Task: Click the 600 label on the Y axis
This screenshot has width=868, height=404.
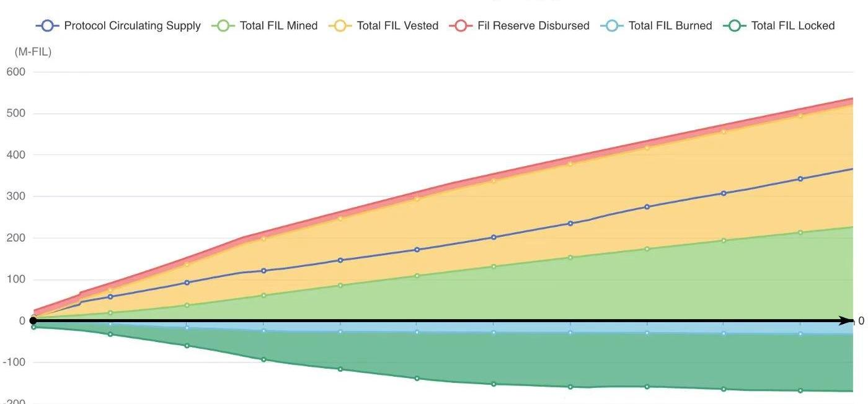Action: (17, 72)
